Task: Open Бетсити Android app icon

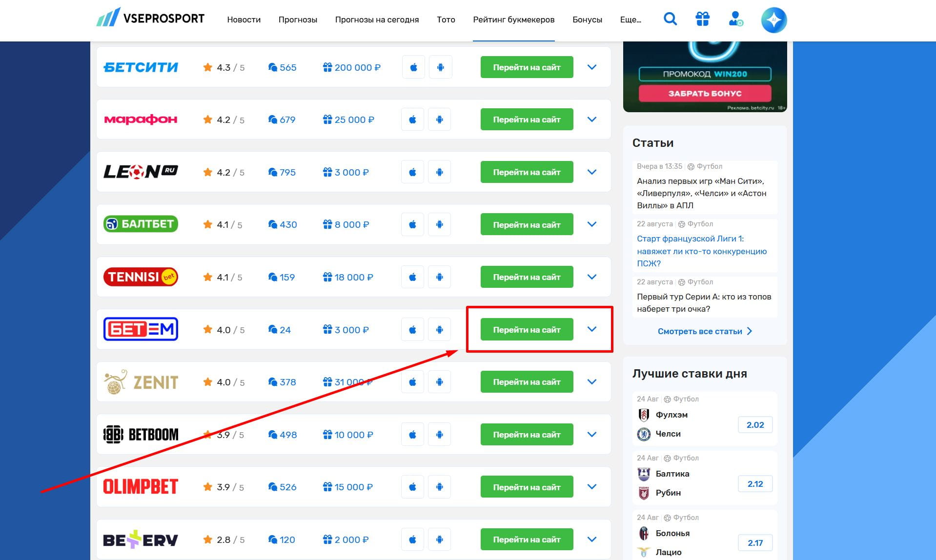Action: [x=440, y=67]
